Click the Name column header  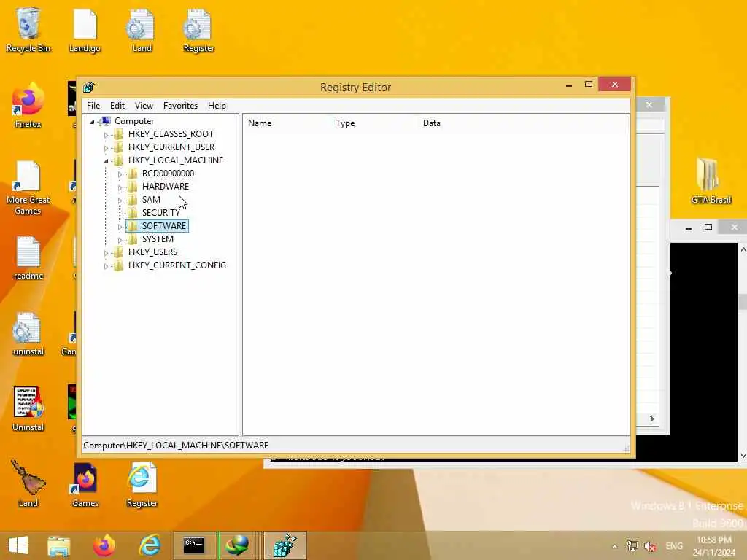tap(260, 123)
